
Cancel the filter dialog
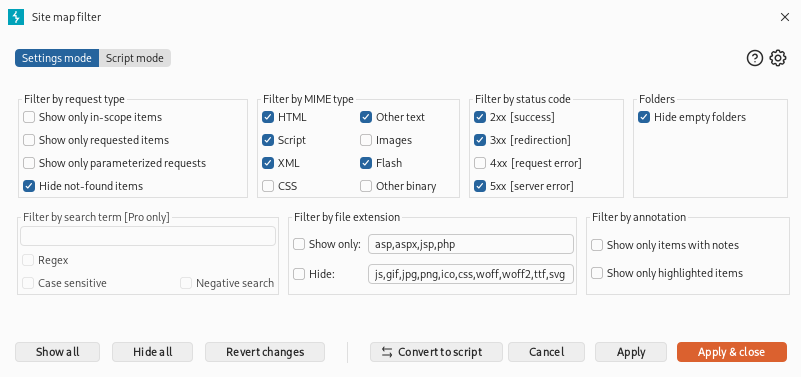click(546, 352)
